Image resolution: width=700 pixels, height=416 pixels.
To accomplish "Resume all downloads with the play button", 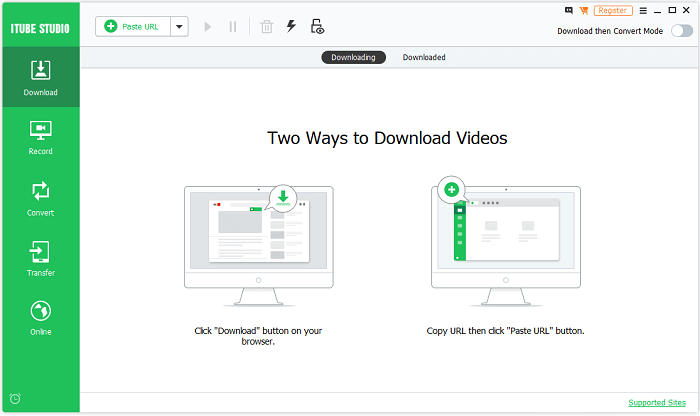I will [208, 27].
